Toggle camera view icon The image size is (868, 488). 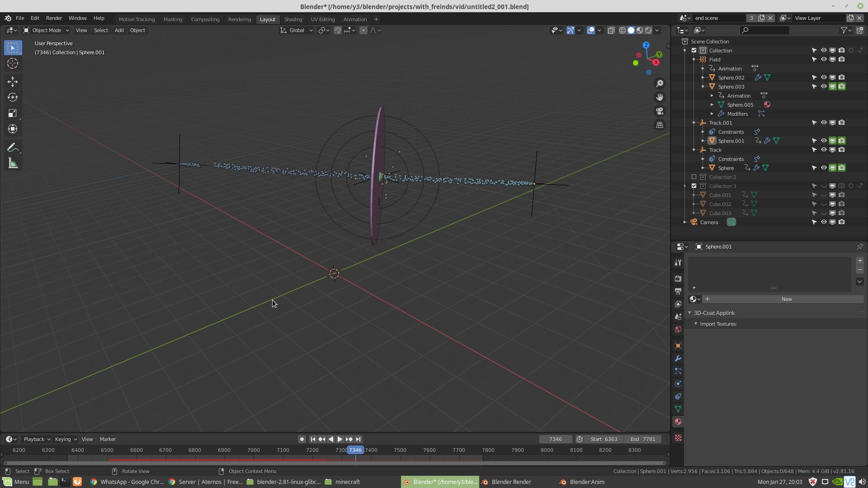pos(660,111)
